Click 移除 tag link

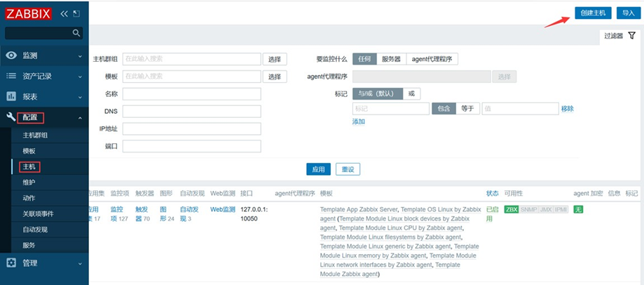coord(568,109)
